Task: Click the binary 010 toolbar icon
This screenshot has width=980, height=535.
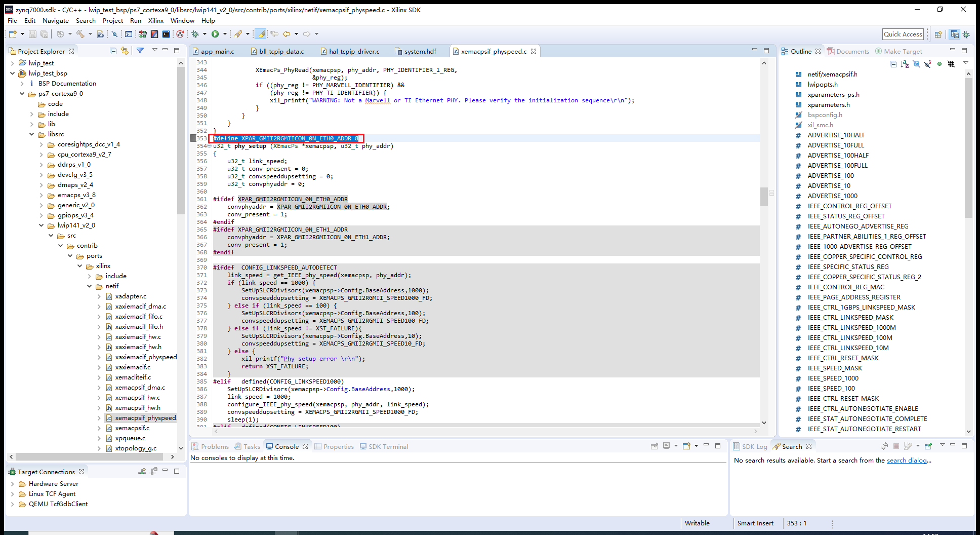Action: pos(101,34)
